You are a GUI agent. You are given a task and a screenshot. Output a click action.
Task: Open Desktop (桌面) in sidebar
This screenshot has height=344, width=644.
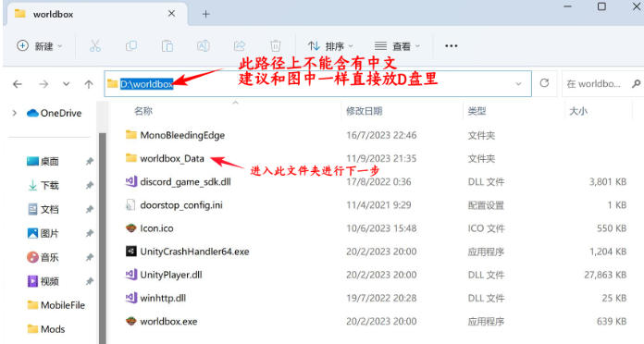[43, 161]
